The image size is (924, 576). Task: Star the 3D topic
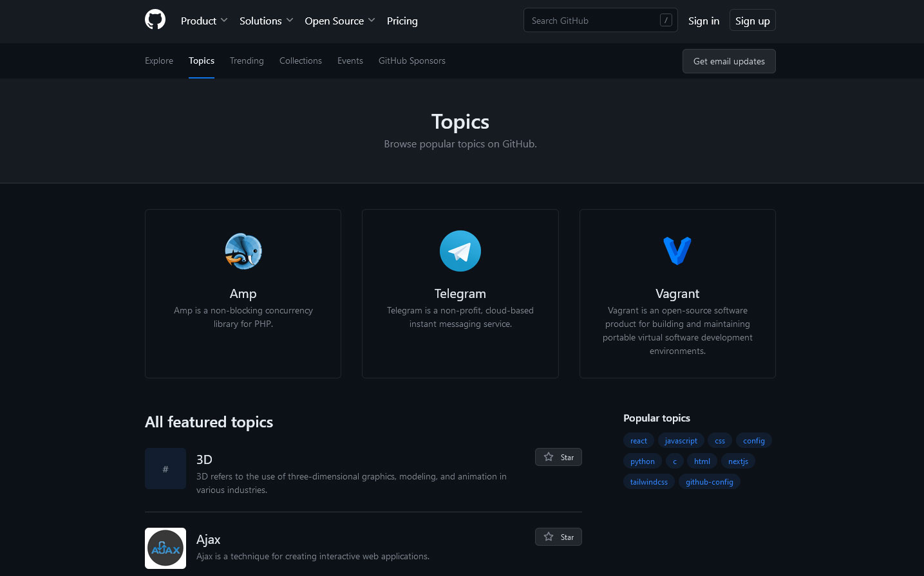[558, 457]
